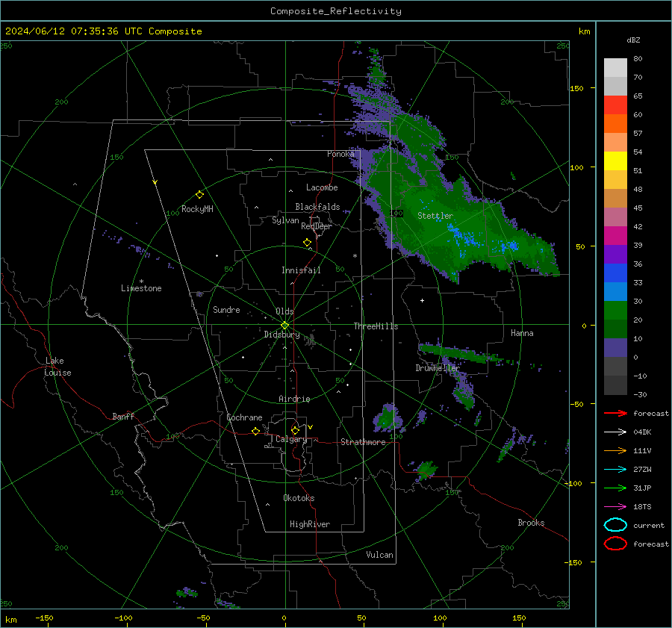Image resolution: width=672 pixels, height=628 pixels.
Task: Click the dBZ legend heading
Action: pyautogui.click(x=633, y=40)
